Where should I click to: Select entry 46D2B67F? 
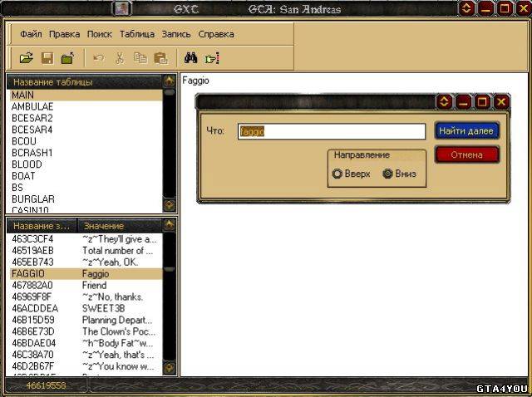pyautogui.click(x=86, y=365)
